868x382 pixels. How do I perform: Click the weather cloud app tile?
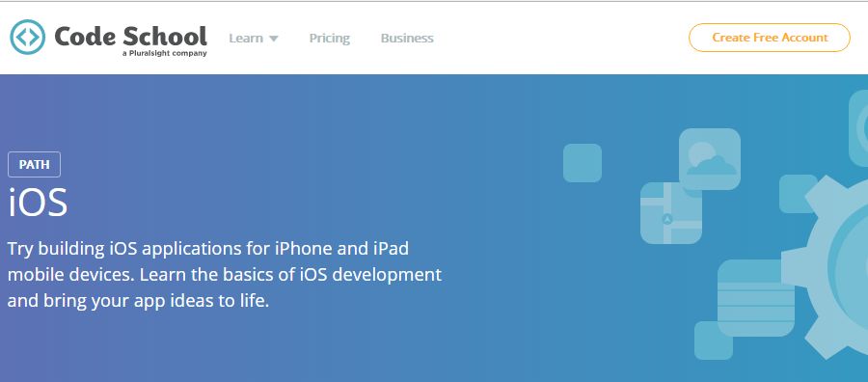(710, 159)
